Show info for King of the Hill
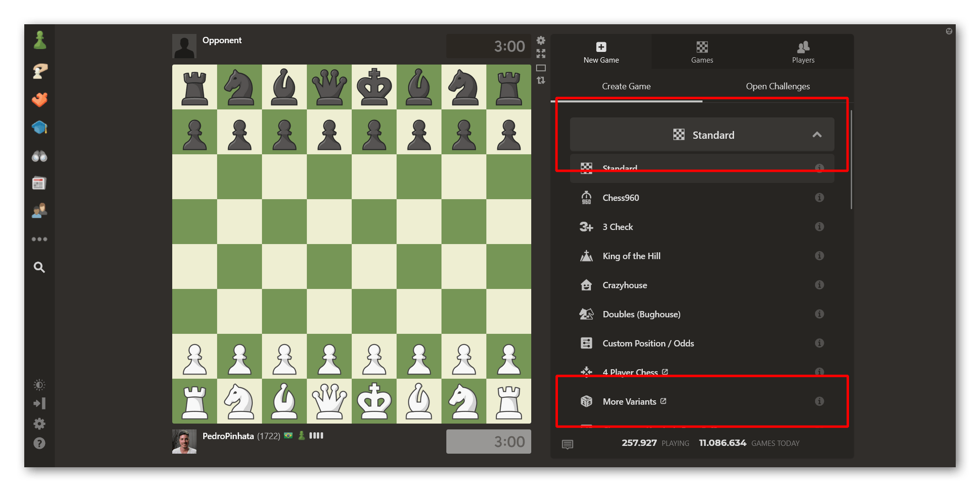 tap(819, 256)
